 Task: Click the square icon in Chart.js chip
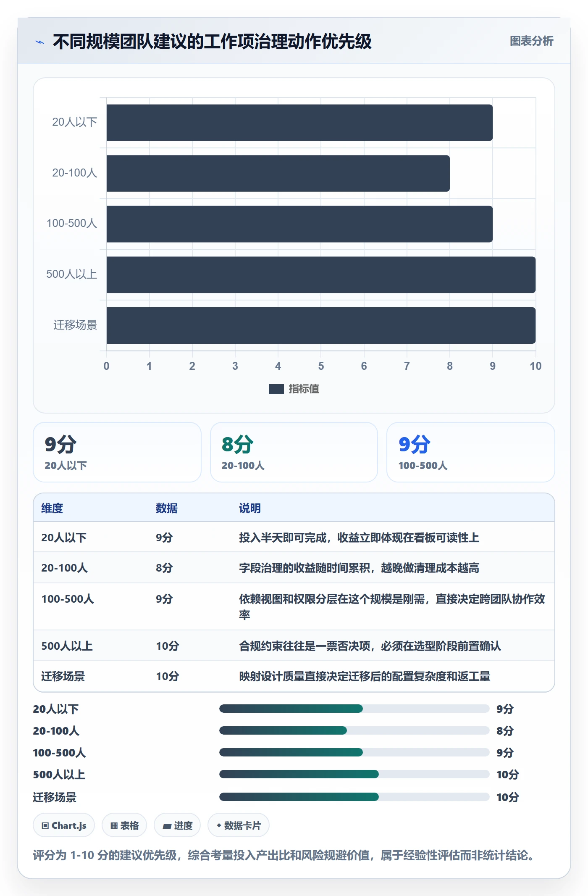click(x=45, y=826)
